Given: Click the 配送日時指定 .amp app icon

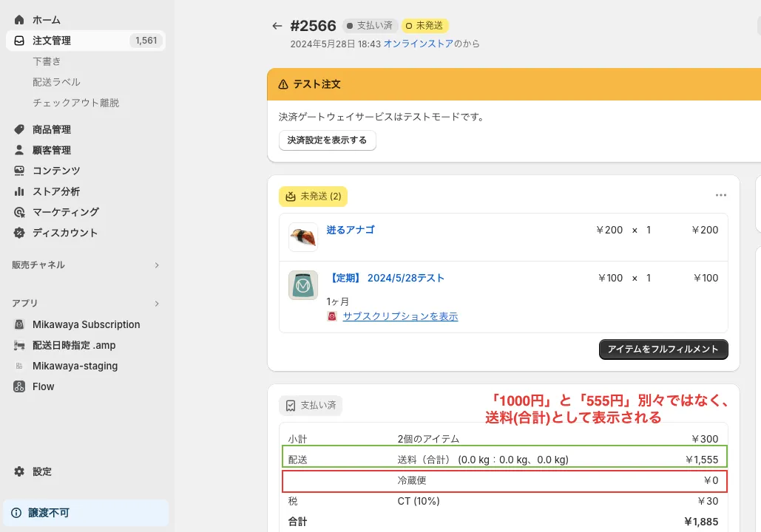Looking at the screenshot, I should pyautogui.click(x=19, y=345).
